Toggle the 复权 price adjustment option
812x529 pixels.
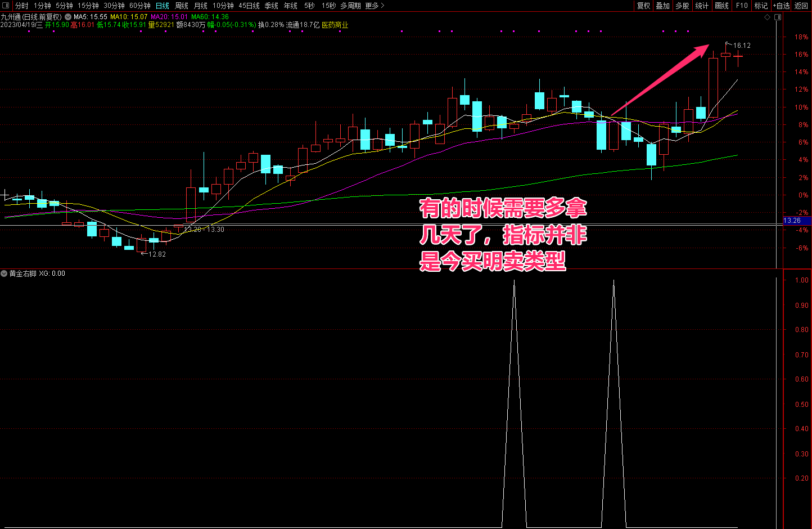tap(643, 6)
